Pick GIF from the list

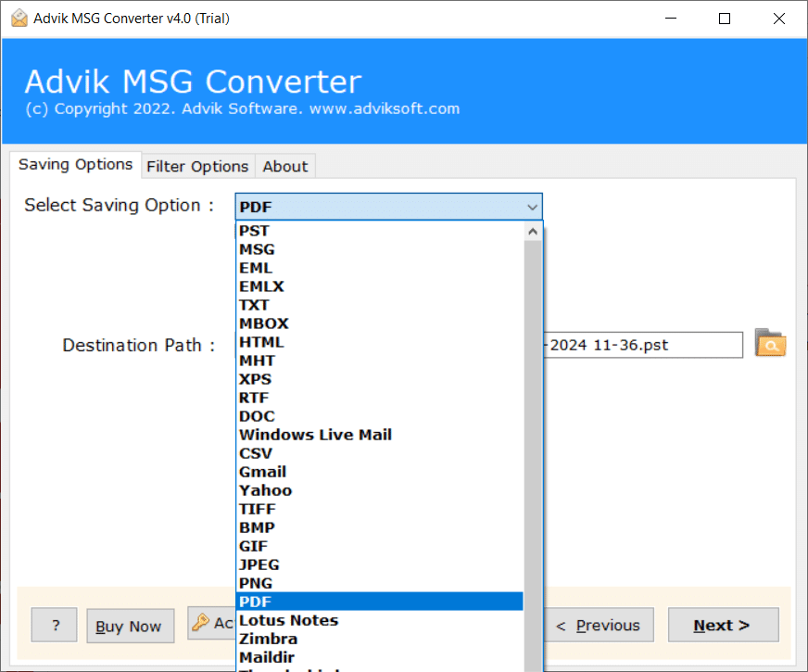(380, 546)
